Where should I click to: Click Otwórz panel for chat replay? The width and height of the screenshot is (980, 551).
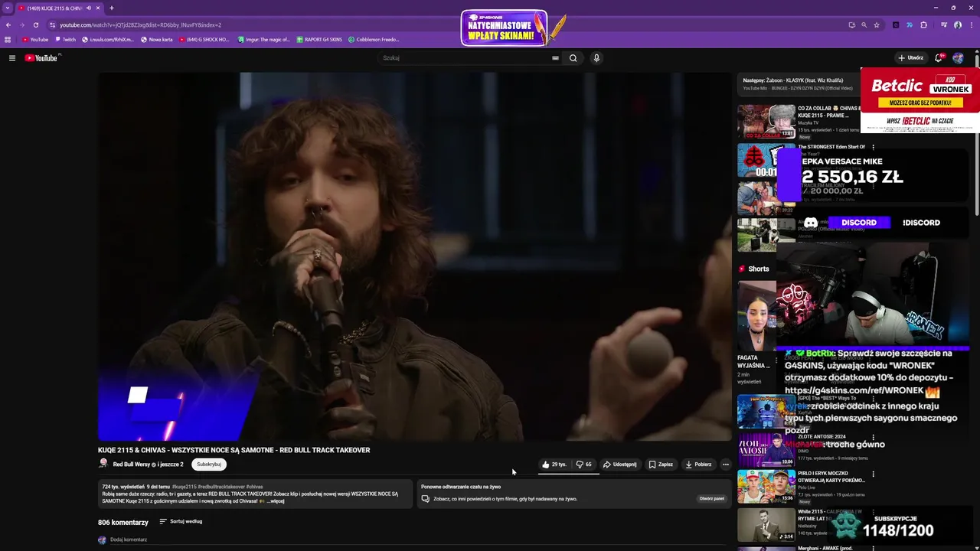[x=712, y=499]
